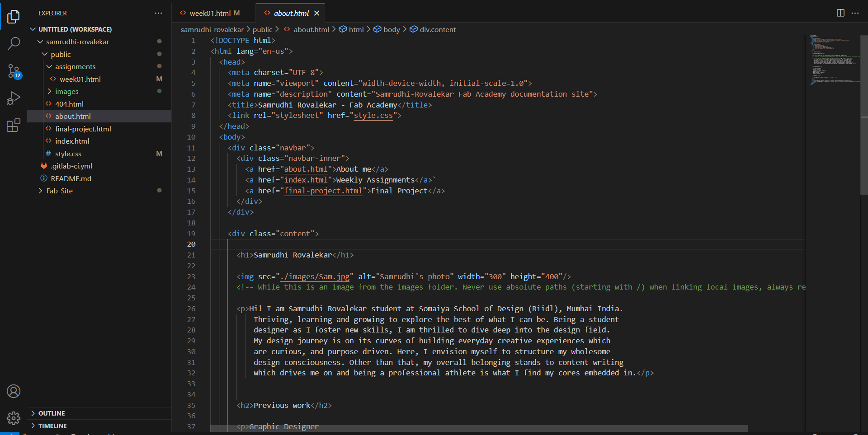Click the week01.html tab file icon
This screenshot has height=435, width=868.
(x=183, y=13)
